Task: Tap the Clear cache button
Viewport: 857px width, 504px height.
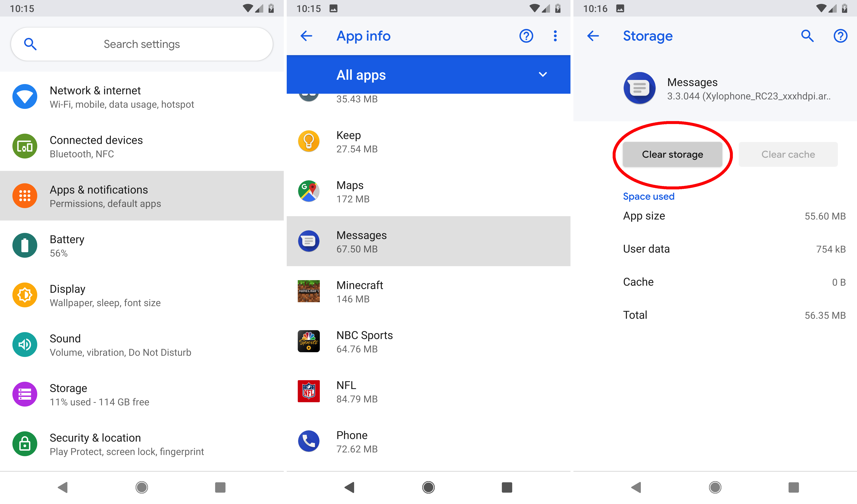Action: tap(788, 155)
